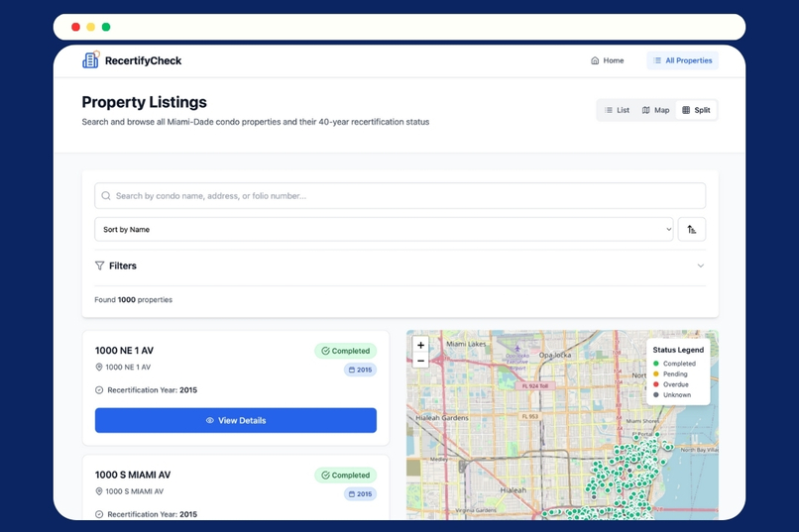The height and width of the screenshot is (532, 799).
Task: Click 2015 year badge of 1000 S MIAMI AV
Action: pos(360,493)
